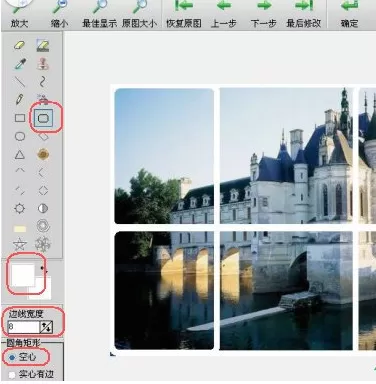Select the left angle bracket shape tool
376x384 pixels.
click(42, 172)
